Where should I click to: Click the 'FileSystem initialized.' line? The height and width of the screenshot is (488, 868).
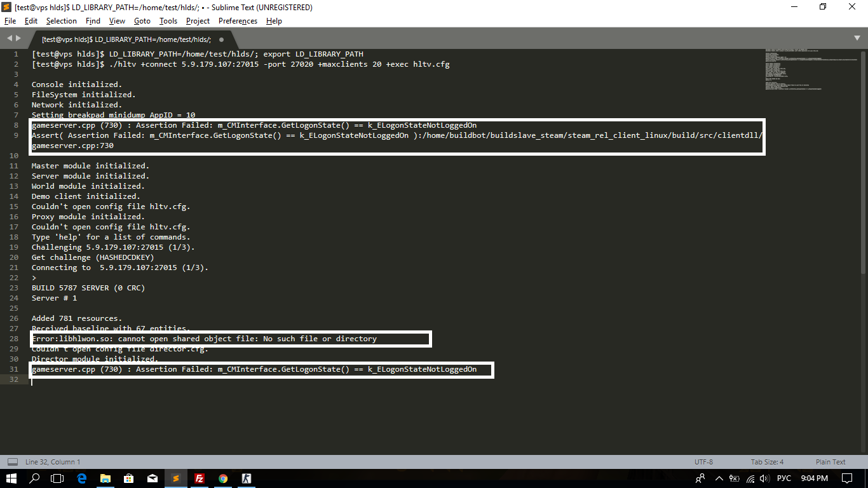click(84, 95)
